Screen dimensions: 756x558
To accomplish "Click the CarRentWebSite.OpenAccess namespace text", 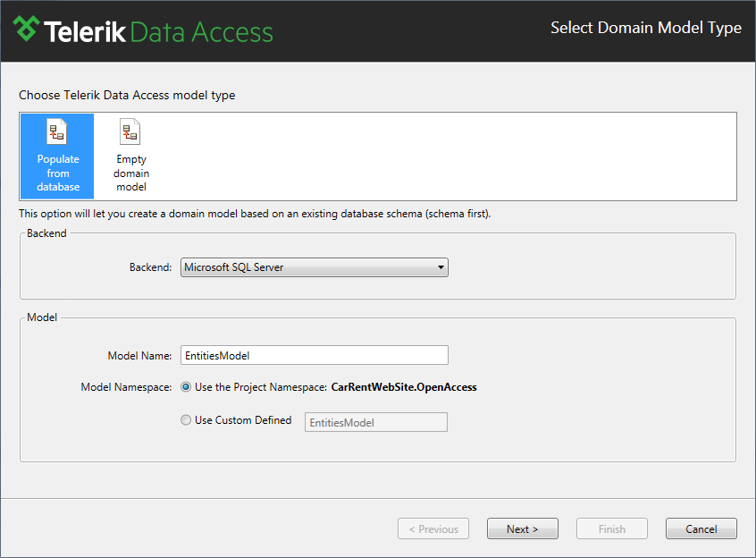I will pos(404,387).
